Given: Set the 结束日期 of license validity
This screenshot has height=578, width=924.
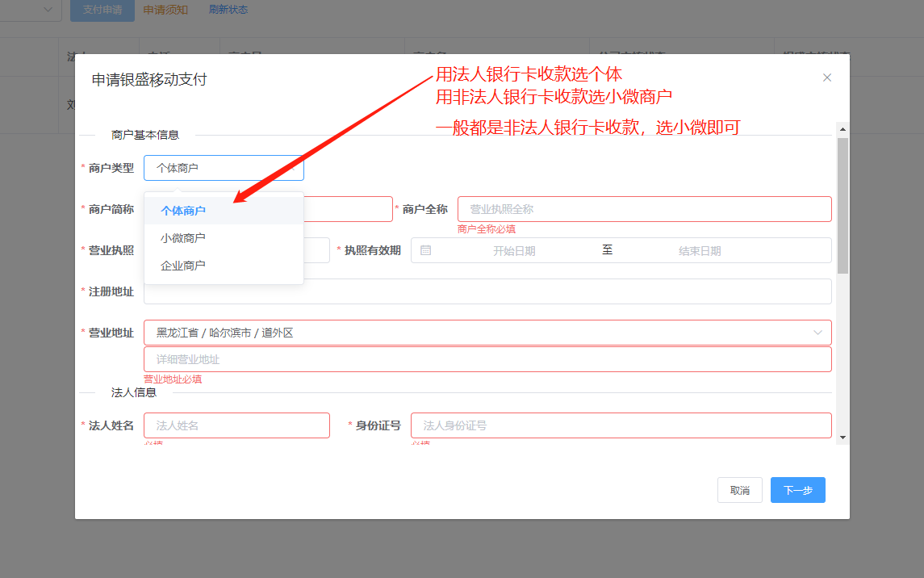Looking at the screenshot, I should pyautogui.click(x=700, y=251).
